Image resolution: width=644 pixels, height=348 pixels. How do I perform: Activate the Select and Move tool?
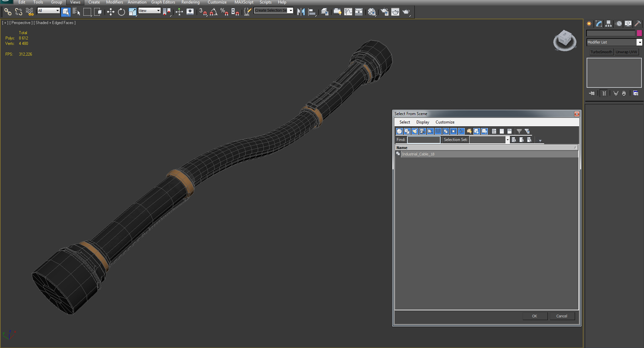pos(111,12)
